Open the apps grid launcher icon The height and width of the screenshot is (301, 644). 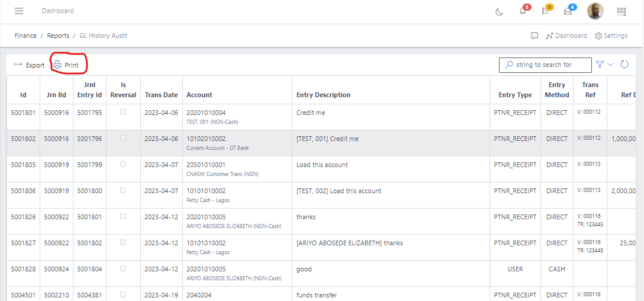tap(622, 11)
